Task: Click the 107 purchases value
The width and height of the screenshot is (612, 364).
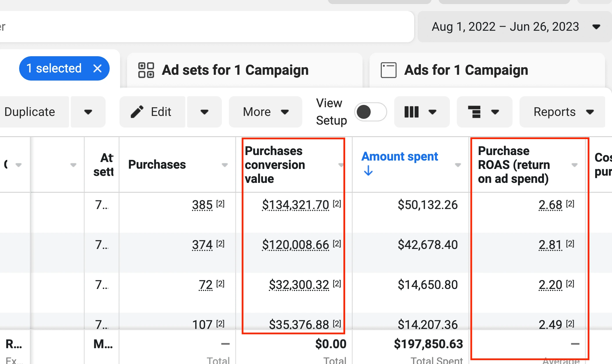Action: 202,324
